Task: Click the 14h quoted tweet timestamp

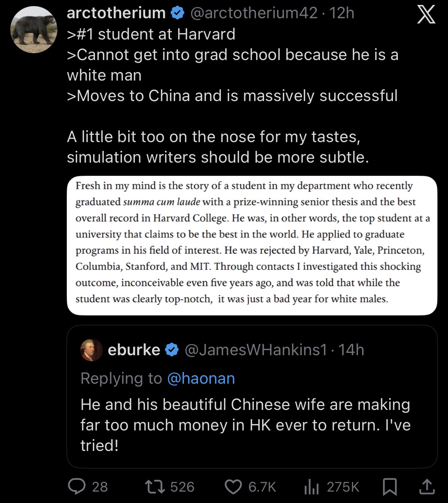Action: [x=351, y=350]
